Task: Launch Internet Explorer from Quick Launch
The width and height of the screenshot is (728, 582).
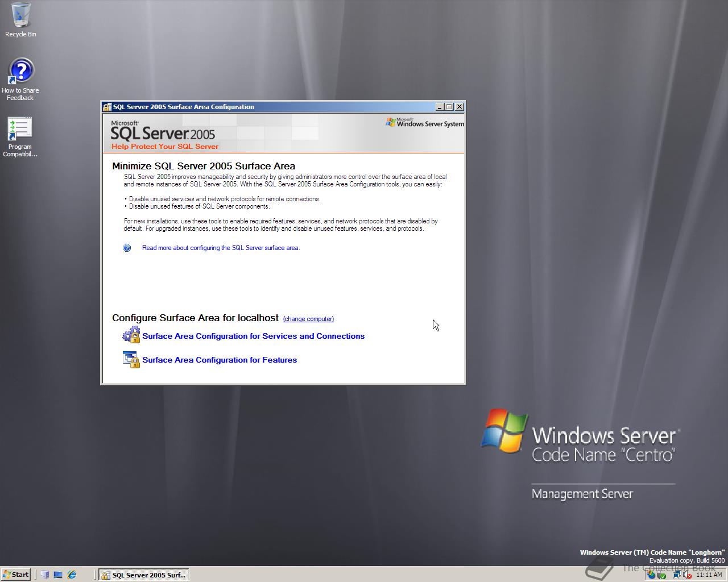Action: (x=72, y=575)
